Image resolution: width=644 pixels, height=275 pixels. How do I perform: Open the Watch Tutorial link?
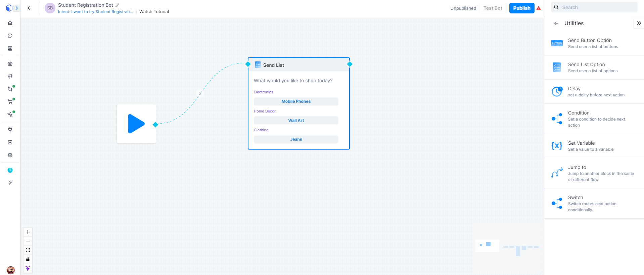point(154,12)
